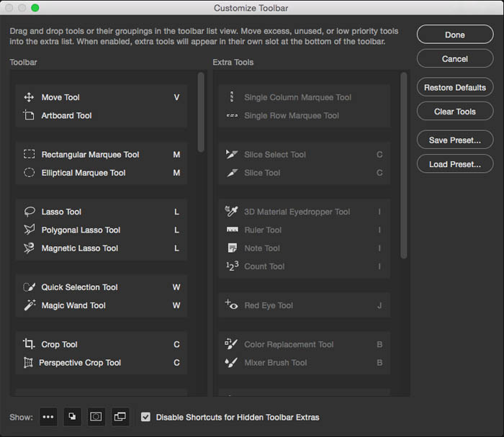Click Restore Defaults
504x437 pixels.
point(455,87)
